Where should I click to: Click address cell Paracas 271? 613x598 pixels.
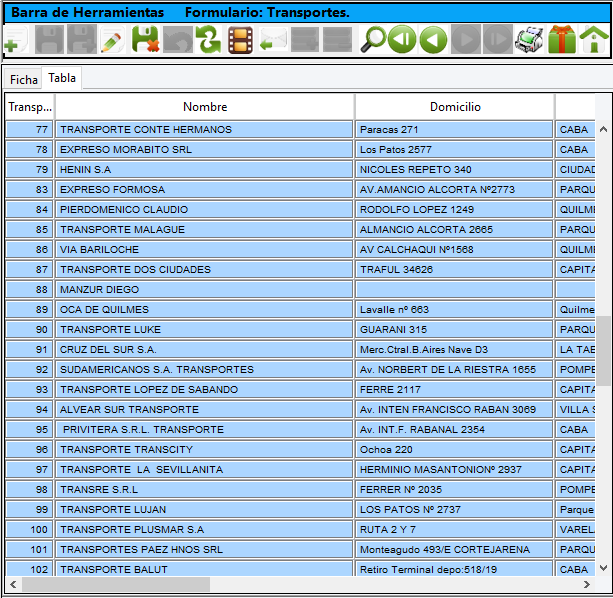[454, 129]
